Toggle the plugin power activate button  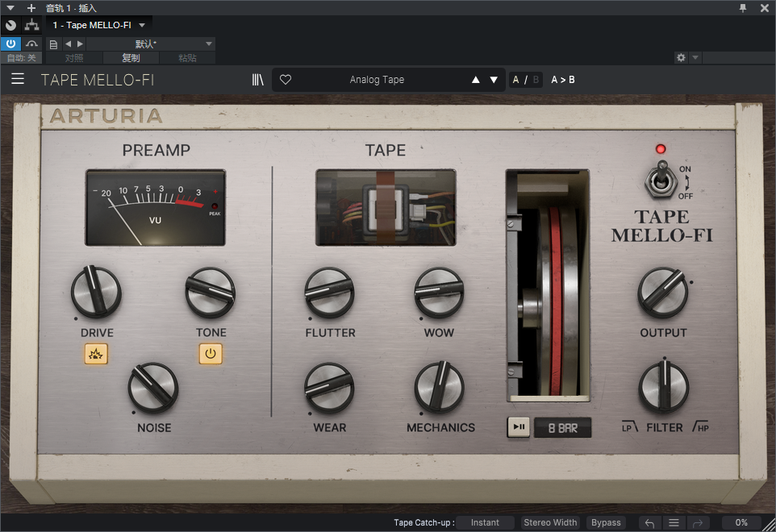pos(10,44)
